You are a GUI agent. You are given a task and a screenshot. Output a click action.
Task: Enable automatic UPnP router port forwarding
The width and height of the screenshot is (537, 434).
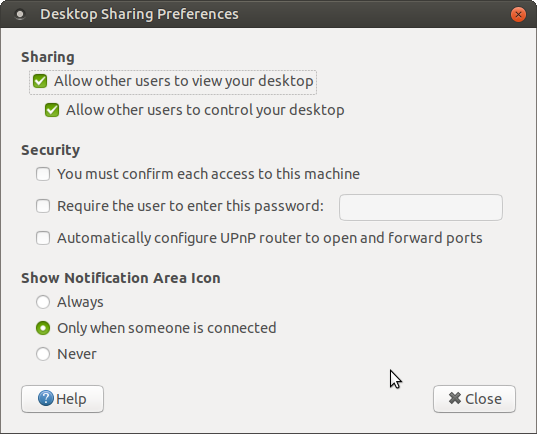click(x=43, y=238)
